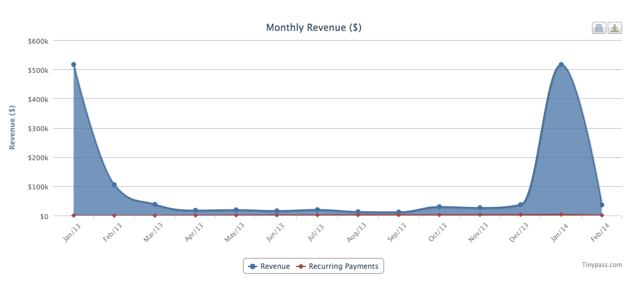Click the red Recurring Payments legend marker
The height and width of the screenshot is (281, 644).
coord(301,266)
